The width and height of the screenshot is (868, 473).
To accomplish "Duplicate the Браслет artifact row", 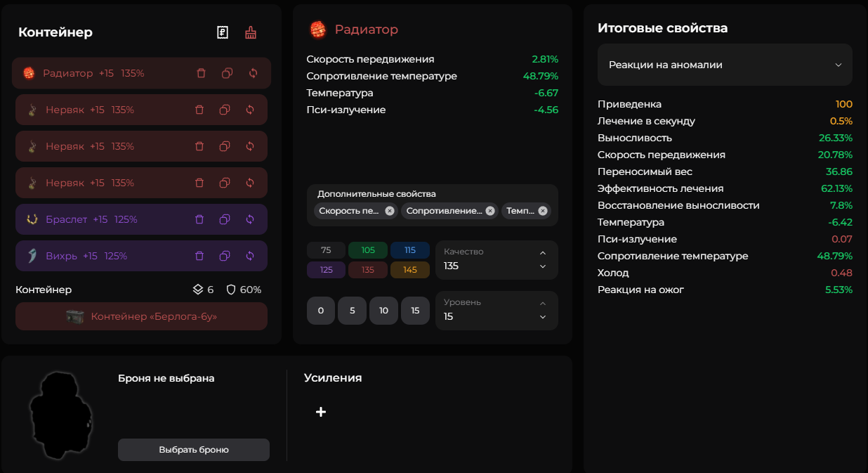I will 225,219.
